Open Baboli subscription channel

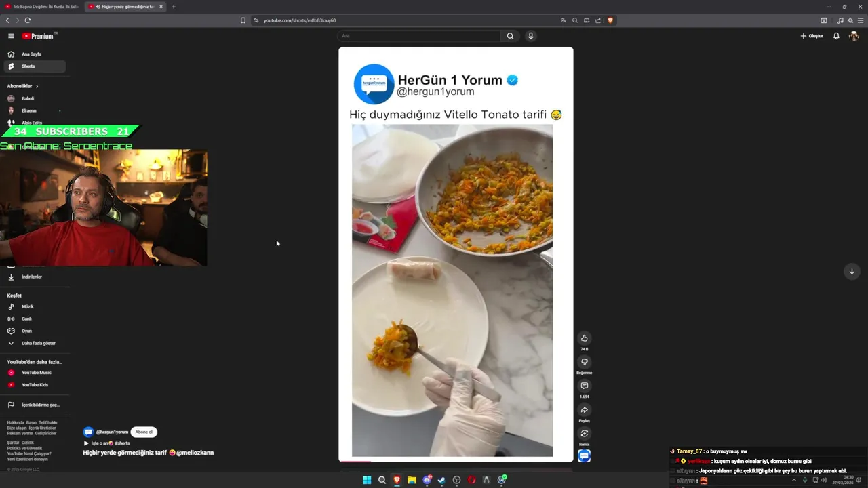(34, 98)
